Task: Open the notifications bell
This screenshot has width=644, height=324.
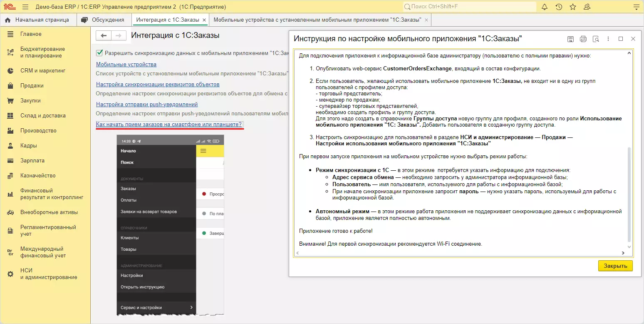Action: pyautogui.click(x=545, y=7)
